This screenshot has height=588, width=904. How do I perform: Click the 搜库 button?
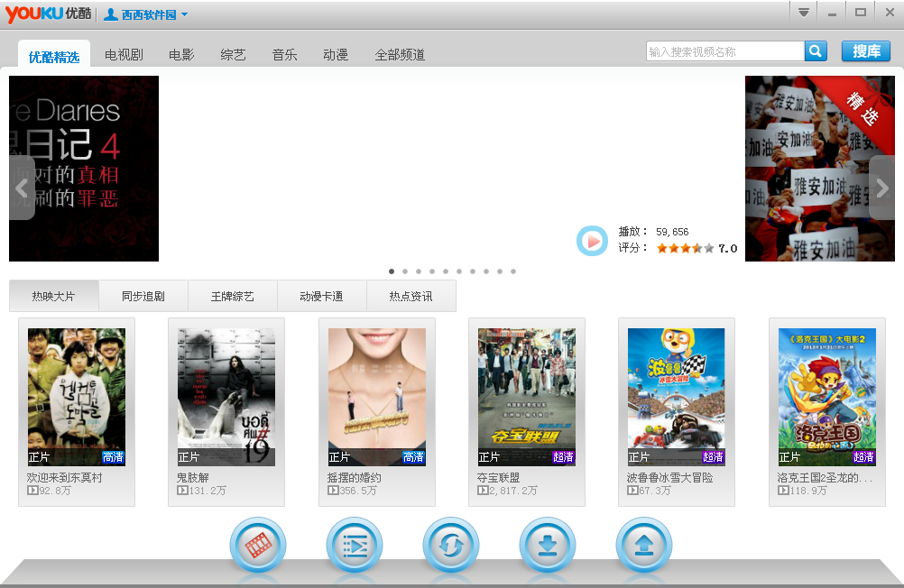point(866,51)
